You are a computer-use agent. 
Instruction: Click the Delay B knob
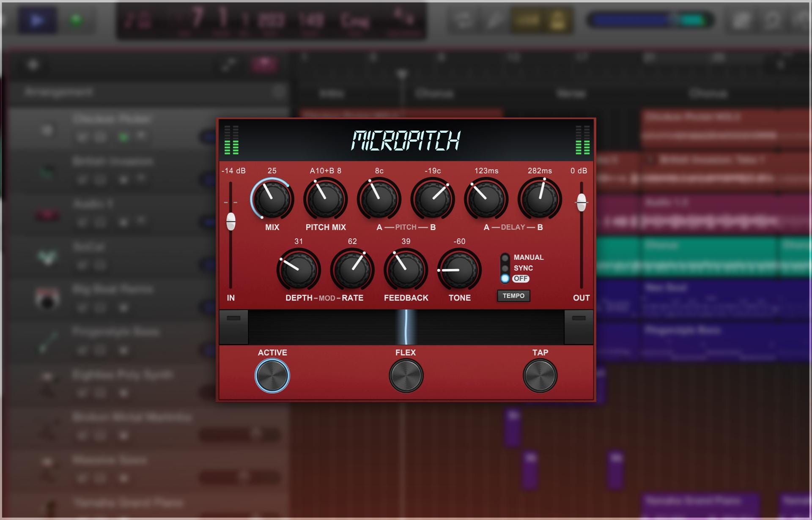[540, 199]
